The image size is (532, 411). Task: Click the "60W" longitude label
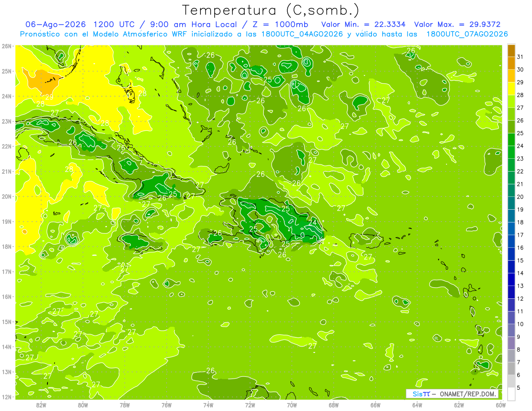click(501, 405)
